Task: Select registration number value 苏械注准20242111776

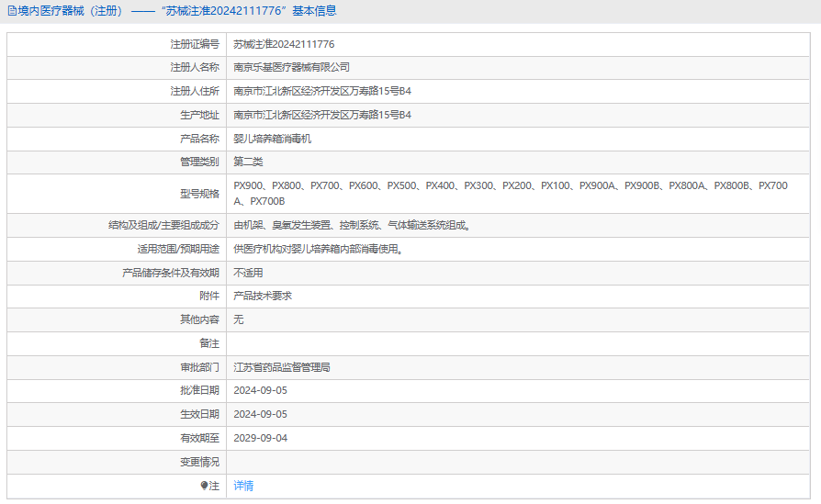Action: pyautogui.click(x=284, y=44)
